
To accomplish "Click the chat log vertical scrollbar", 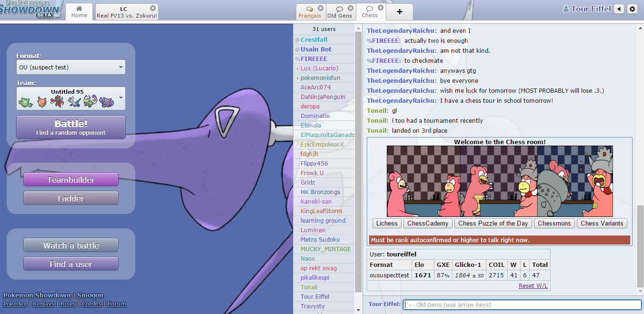I will coord(640,246).
